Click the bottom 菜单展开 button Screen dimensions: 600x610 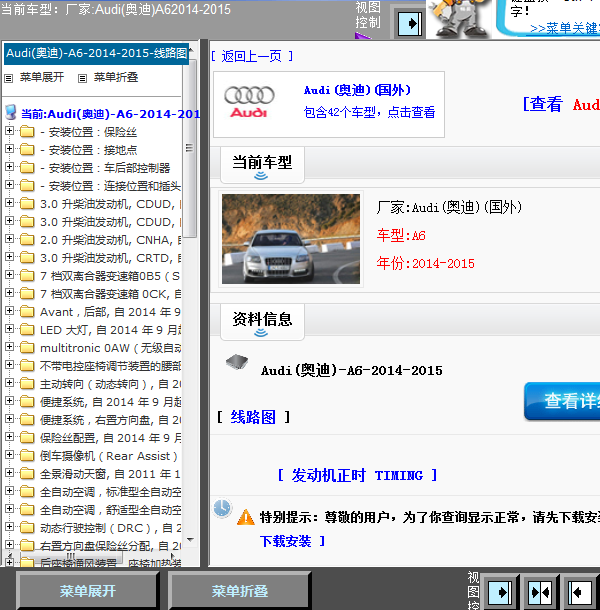(88, 591)
